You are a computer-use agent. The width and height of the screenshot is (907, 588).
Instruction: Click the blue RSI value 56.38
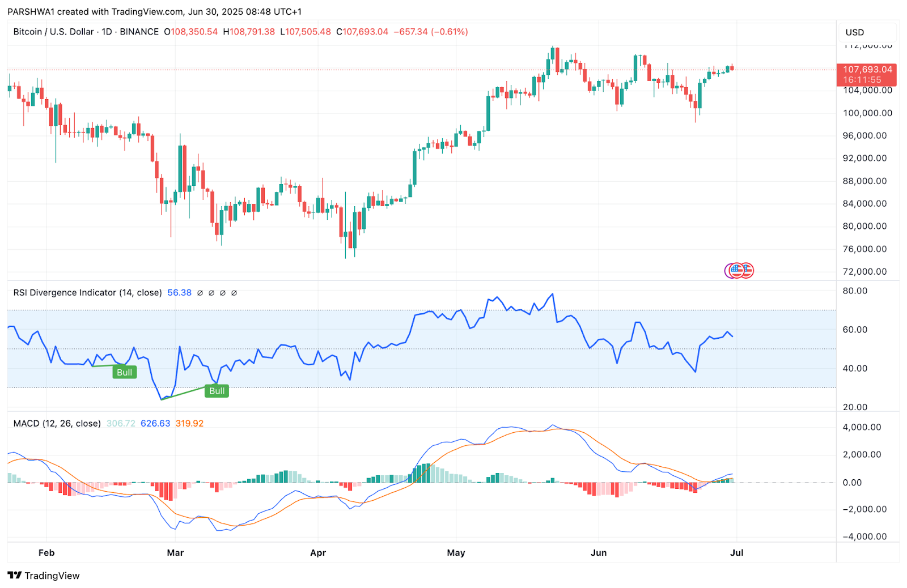coord(179,293)
